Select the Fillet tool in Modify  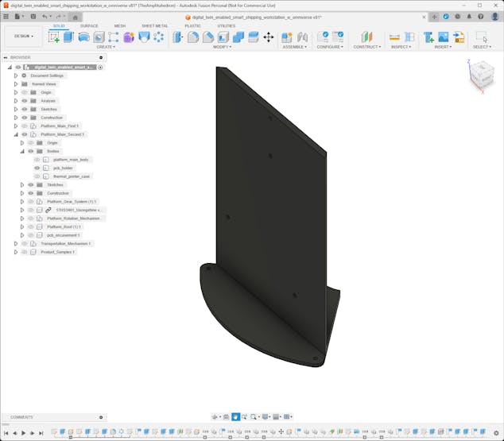point(193,37)
